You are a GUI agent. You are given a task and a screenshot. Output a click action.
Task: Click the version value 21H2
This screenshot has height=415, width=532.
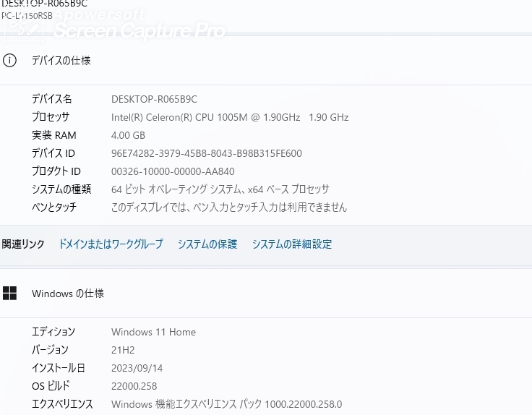click(123, 350)
